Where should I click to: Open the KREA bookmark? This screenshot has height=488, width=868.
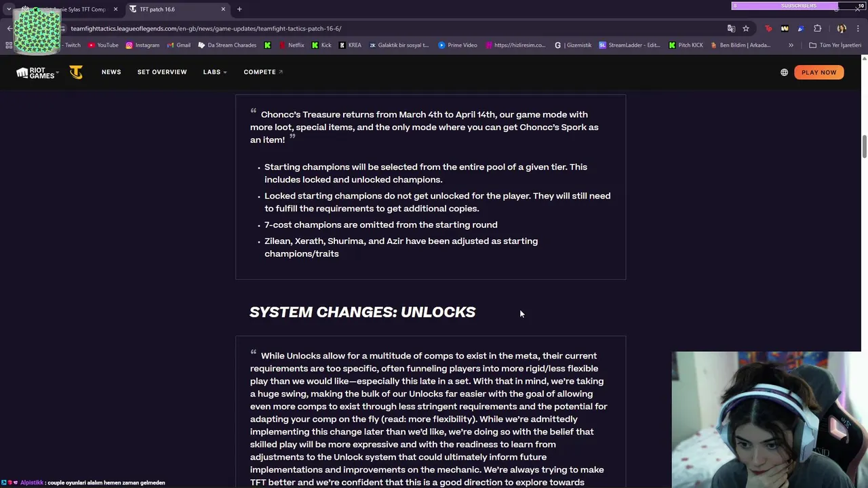point(350,45)
